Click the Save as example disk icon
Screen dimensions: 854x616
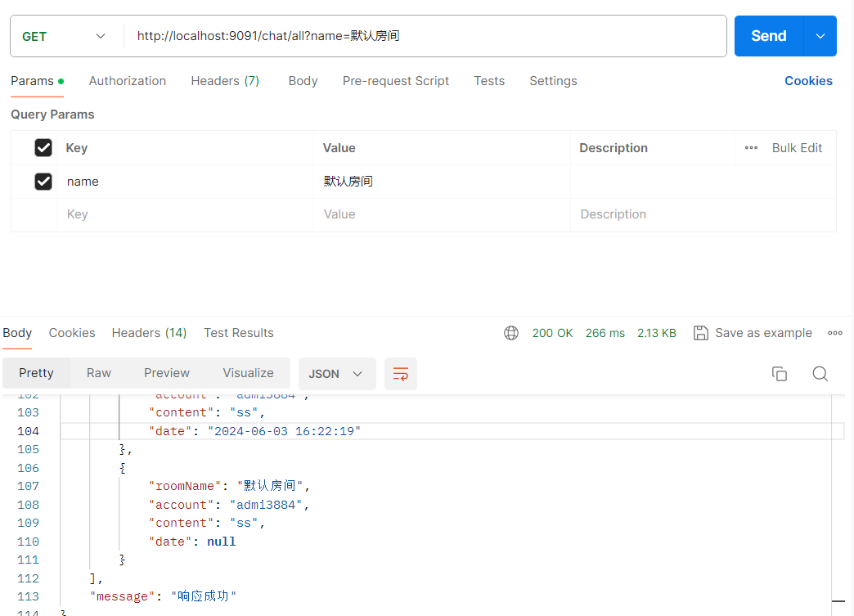pos(700,333)
